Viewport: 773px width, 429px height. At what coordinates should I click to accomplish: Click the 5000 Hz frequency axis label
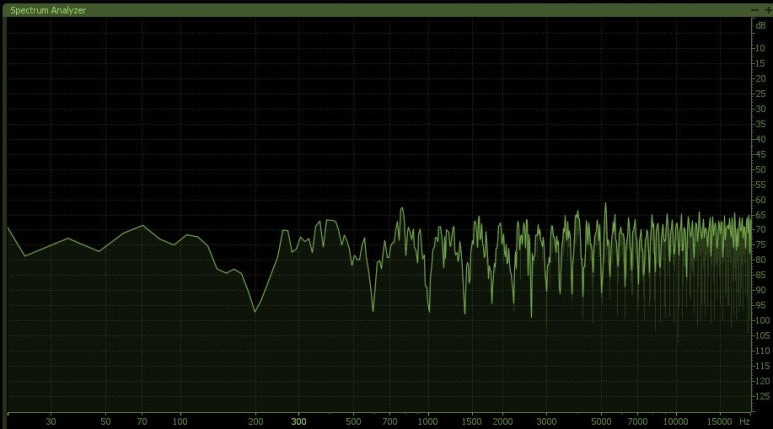point(601,422)
